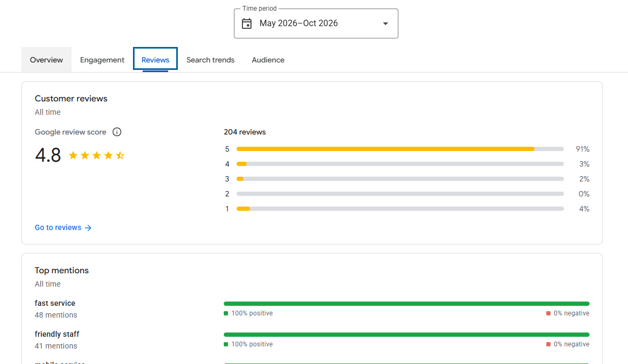Click the 5-star rating bar
Screen dimensions: 628x364
click(x=400, y=149)
